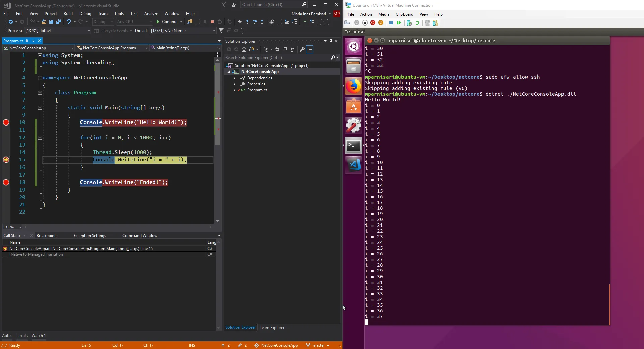The image size is (644, 349).
Task: Open Properties wrench icon in Solution Explorer
Action: pyautogui.click(x=302, y=49)
